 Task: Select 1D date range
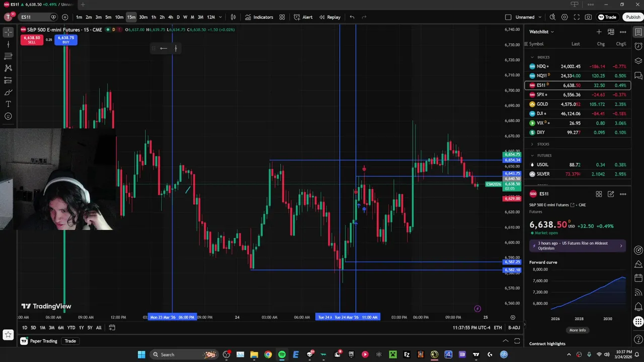25,328
